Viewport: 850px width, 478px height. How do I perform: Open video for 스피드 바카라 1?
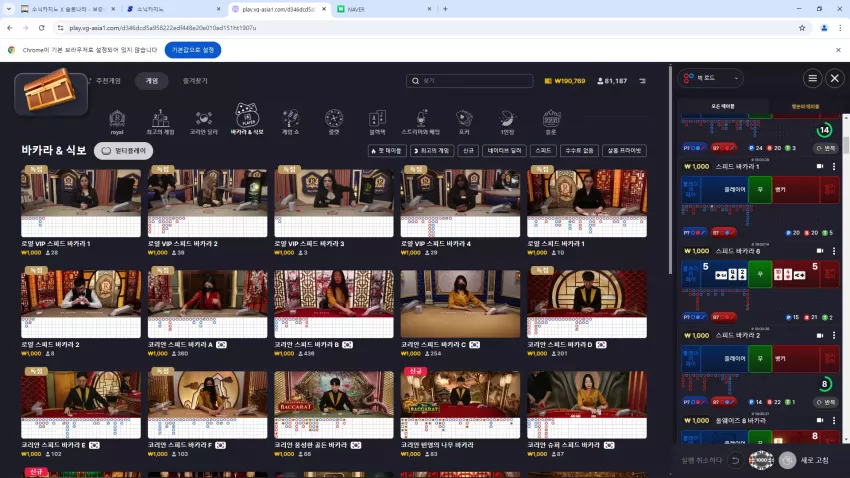click(x=820, y=166)
